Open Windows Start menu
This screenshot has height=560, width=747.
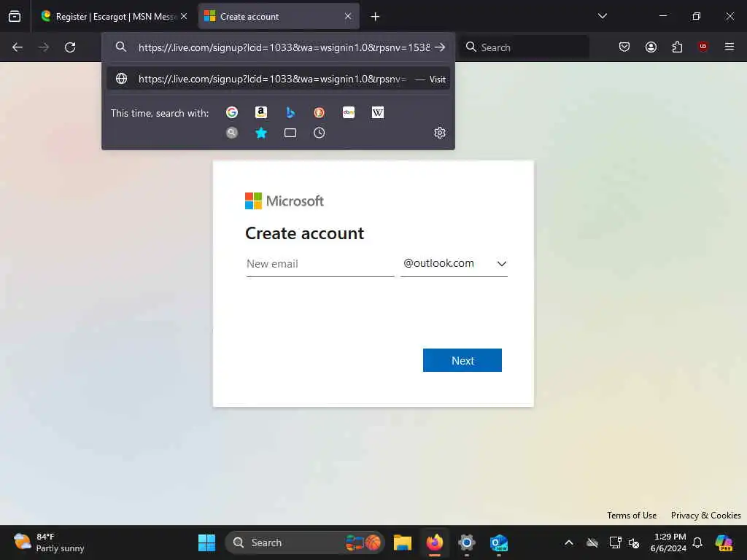pos(206,542)
